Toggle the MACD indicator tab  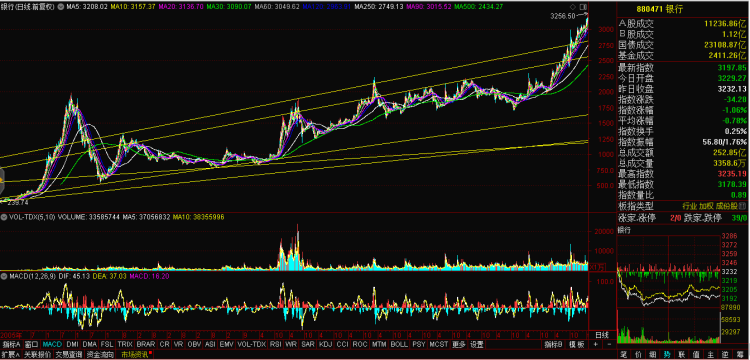pyautogui.click(x=52, y=344)
